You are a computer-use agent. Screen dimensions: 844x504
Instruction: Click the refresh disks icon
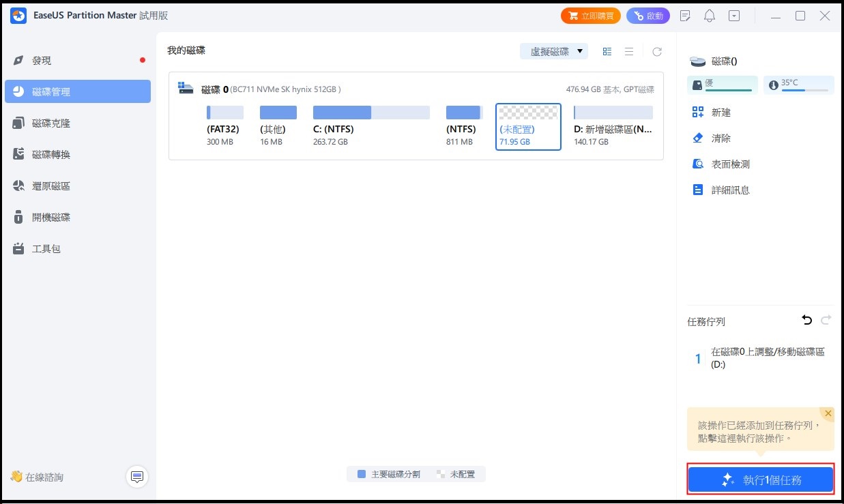tap(656, 52)
